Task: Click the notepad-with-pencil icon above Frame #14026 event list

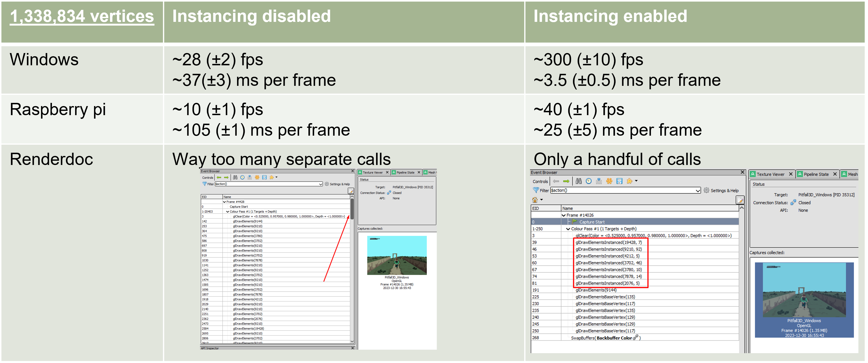Action: coord(740,200)
